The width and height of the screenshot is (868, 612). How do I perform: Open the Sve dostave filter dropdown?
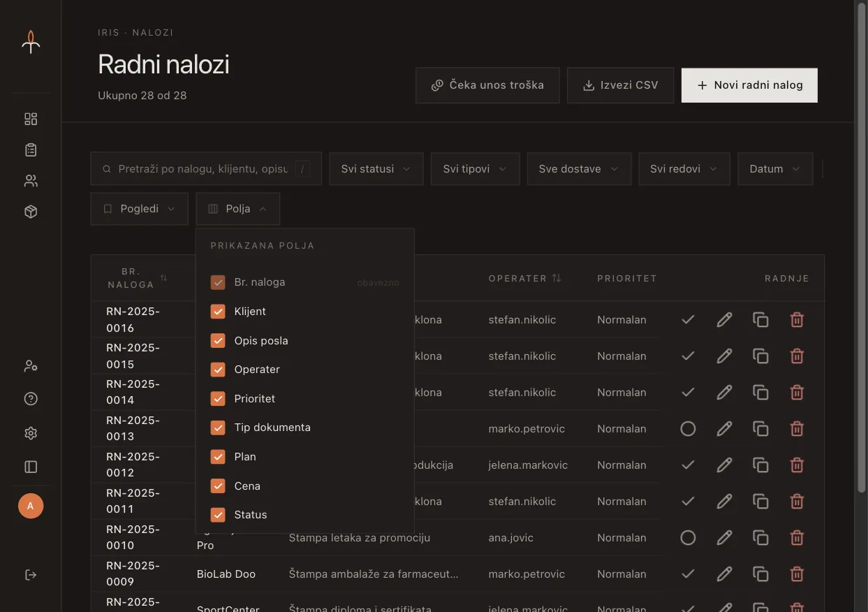[x=579, y=169]
